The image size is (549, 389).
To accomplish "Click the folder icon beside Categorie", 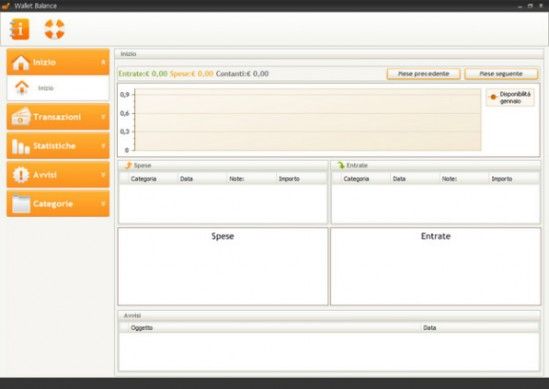I will click(x=21, y=204).
